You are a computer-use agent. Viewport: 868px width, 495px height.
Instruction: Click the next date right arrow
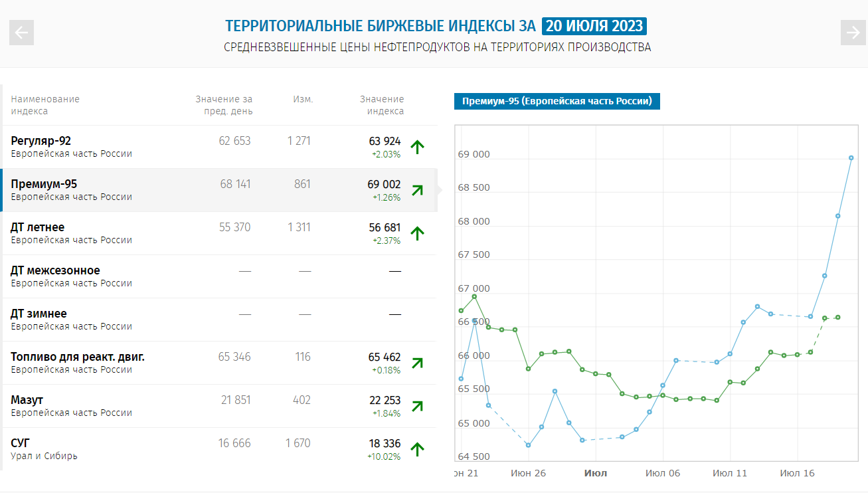(x=853, y=33)
